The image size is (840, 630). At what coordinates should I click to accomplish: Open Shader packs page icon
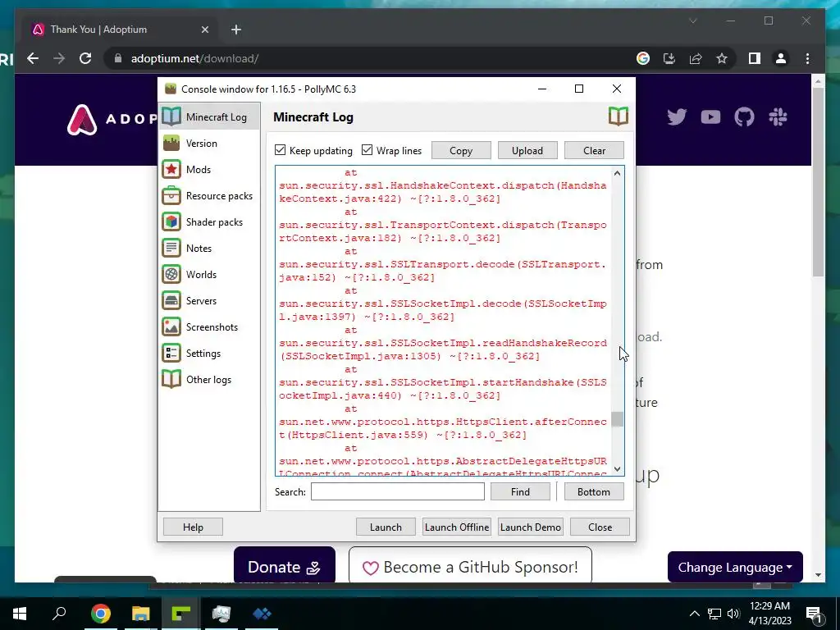pos(171,221)
